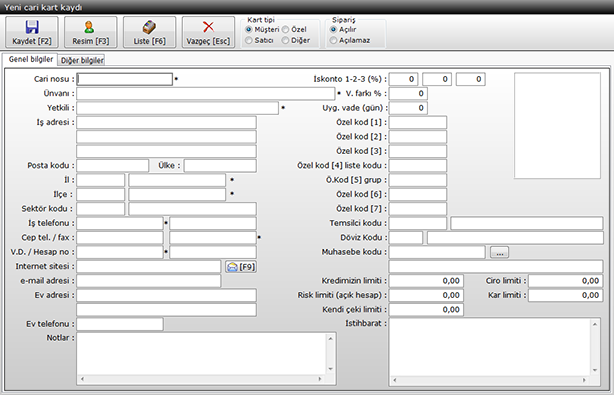Screen dimensions: 614x395
Task: Click the Özel kod [7] field
Action: click(418, 209)
